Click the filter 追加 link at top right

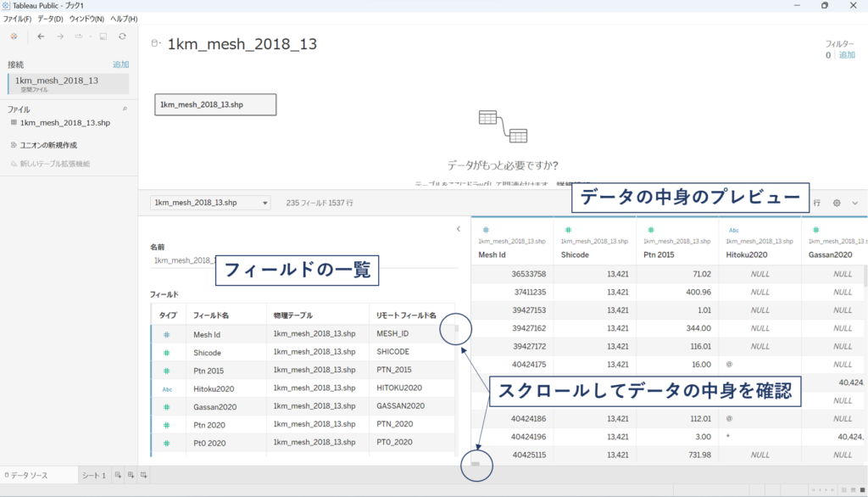pos(847,55)
